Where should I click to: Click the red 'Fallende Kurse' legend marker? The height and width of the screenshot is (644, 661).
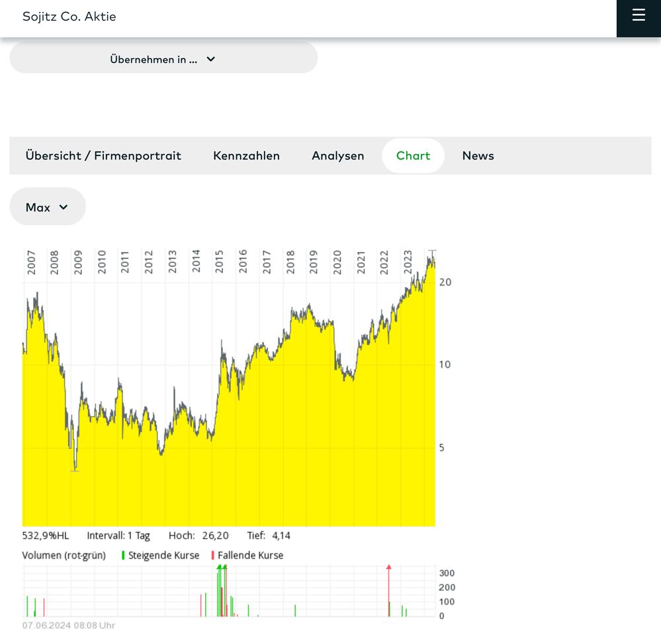[x=212, y=555]
